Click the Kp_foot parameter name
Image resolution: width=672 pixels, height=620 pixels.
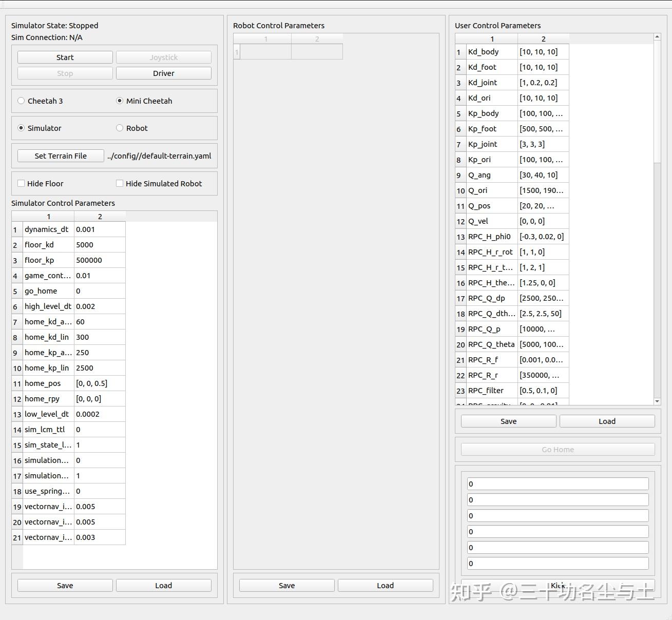pos(492,129)
